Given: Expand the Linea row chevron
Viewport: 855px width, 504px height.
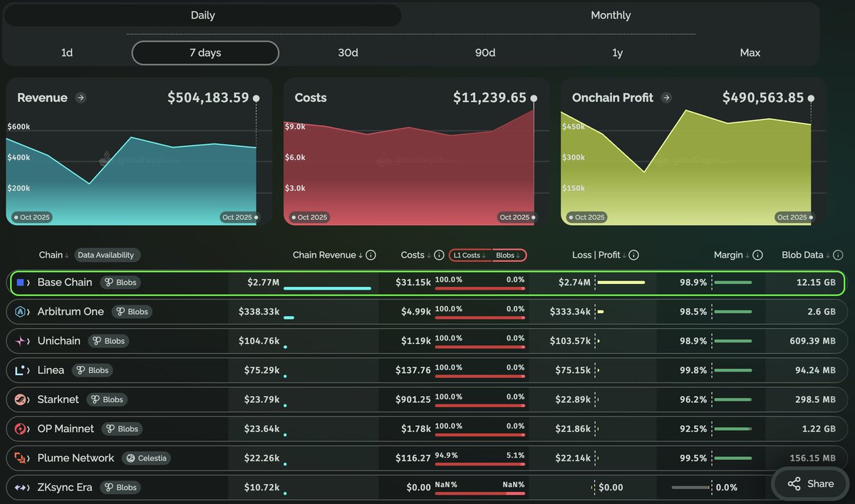Looking at the screenshot, I should (29, 370).
